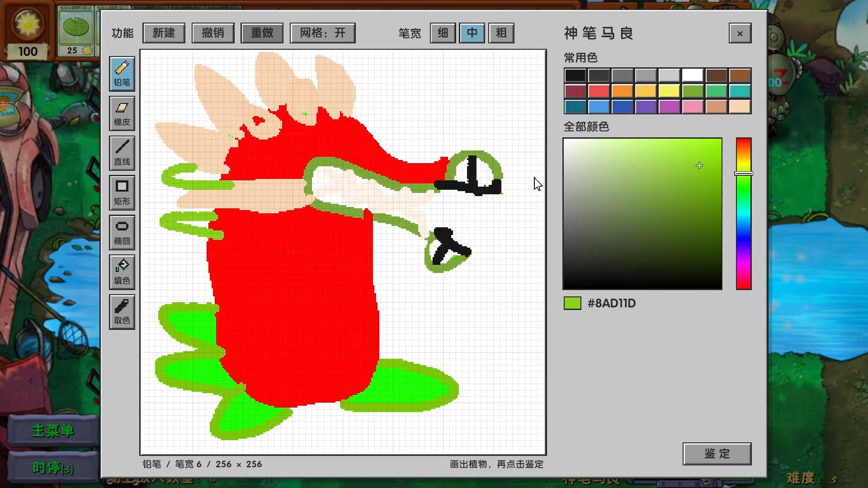Select the bright yellow color swatch

click(669, 91)
